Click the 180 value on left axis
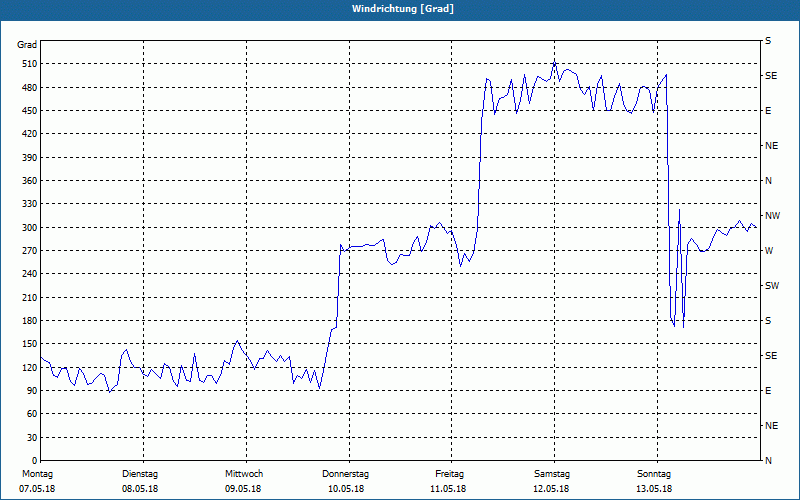Viewport: 800px width, 500px height. pyautogui.click(x=29, y=321)
